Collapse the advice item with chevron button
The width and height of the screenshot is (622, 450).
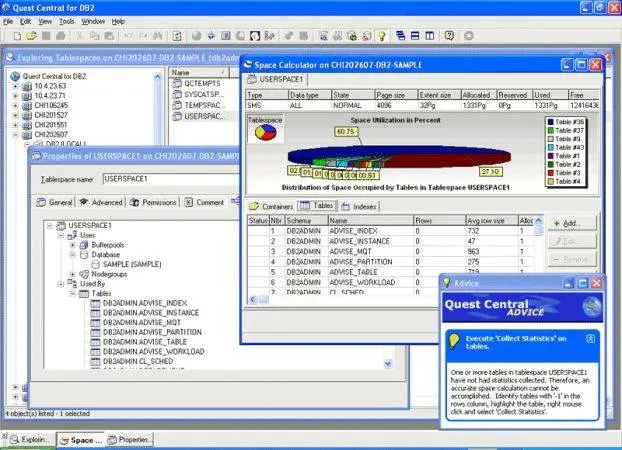[x=590, y=338]
